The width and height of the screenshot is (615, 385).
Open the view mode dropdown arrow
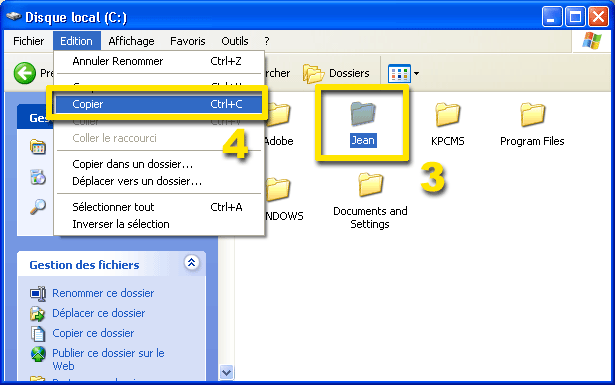tap(417, 74)
